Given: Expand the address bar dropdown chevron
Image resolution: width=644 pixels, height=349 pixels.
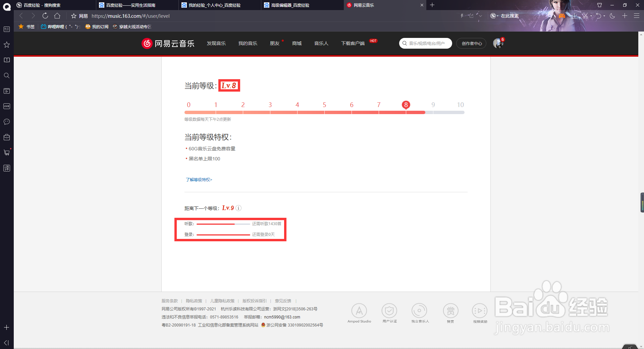Looking at the screenshot, I should [x=480, y=16].
